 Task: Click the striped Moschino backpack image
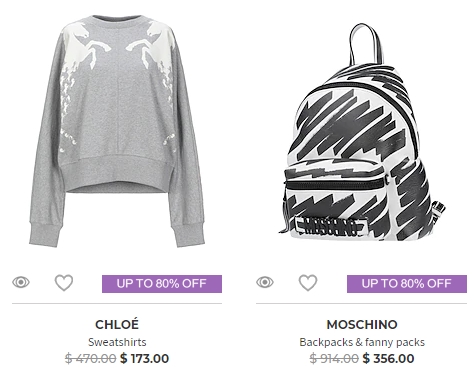click(x=362, y=133)
